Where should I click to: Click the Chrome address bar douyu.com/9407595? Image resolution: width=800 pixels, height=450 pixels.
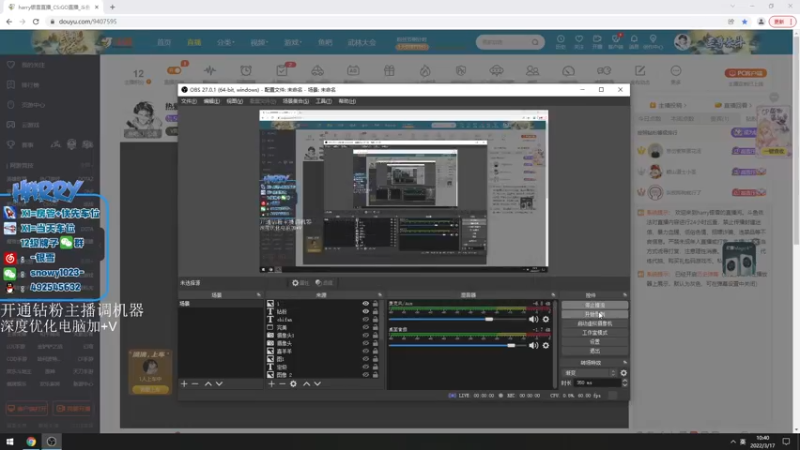coord(87,21)
